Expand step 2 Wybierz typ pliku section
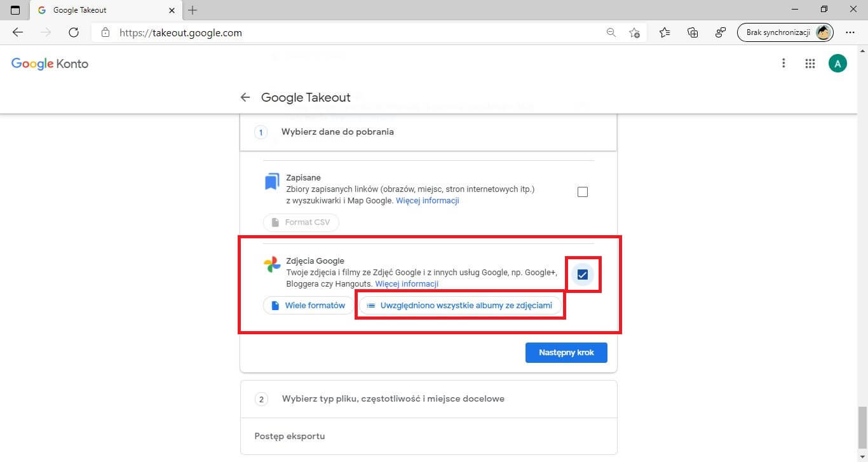 pos(428,399)
